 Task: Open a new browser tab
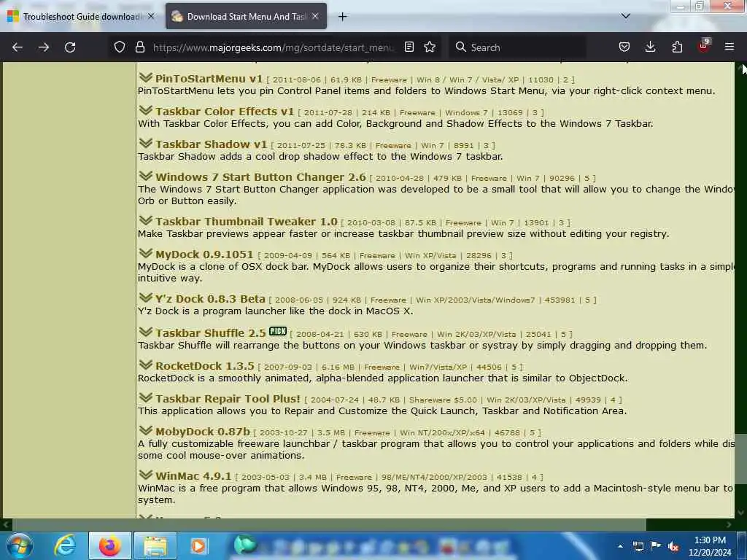(343, 17)
